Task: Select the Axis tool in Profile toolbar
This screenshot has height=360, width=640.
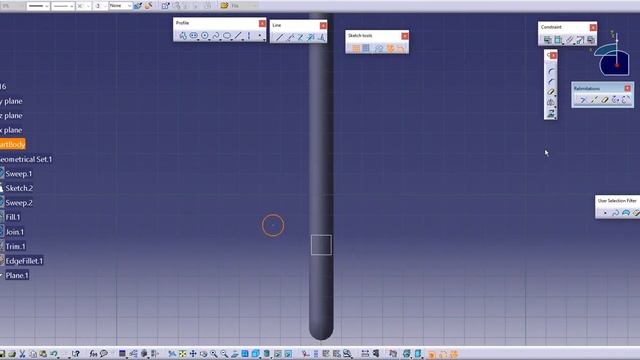Action: point(249,36)
